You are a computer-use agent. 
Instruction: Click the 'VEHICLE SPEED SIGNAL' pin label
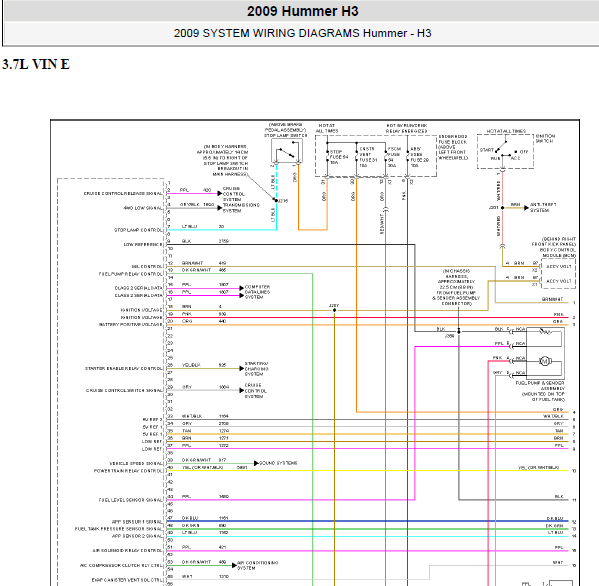[x=136, y=463]
